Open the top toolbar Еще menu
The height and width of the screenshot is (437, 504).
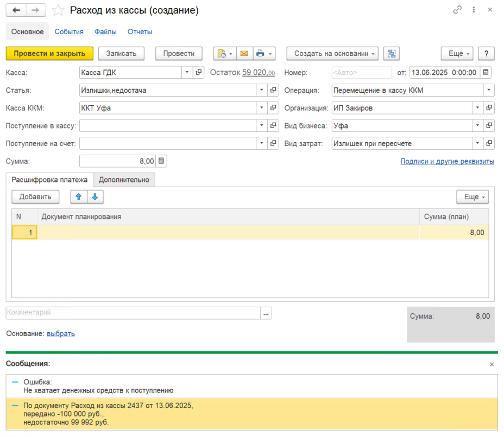click(457, 54)
